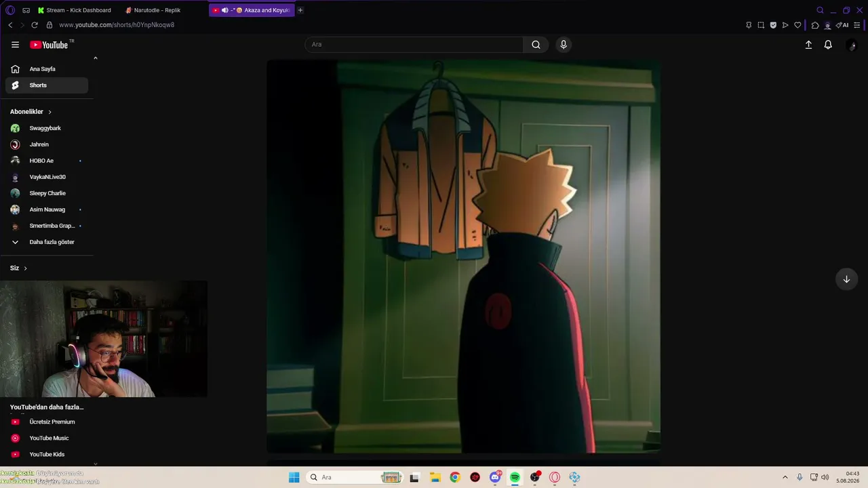Open the taskbar volume control

[825, 477]
